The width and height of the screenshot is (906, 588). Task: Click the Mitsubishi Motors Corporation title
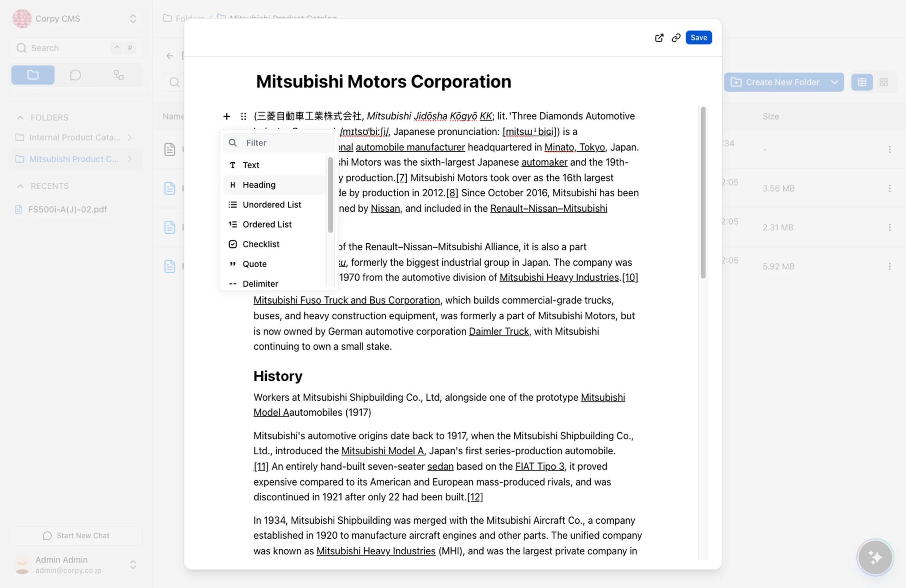click(x=384, y=81)
